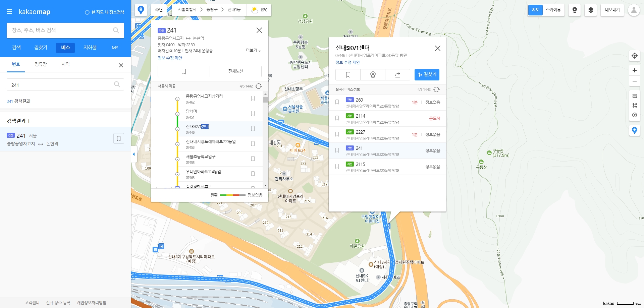
Task: Bookmark the 241 route in panel
Action: [184, 71]
